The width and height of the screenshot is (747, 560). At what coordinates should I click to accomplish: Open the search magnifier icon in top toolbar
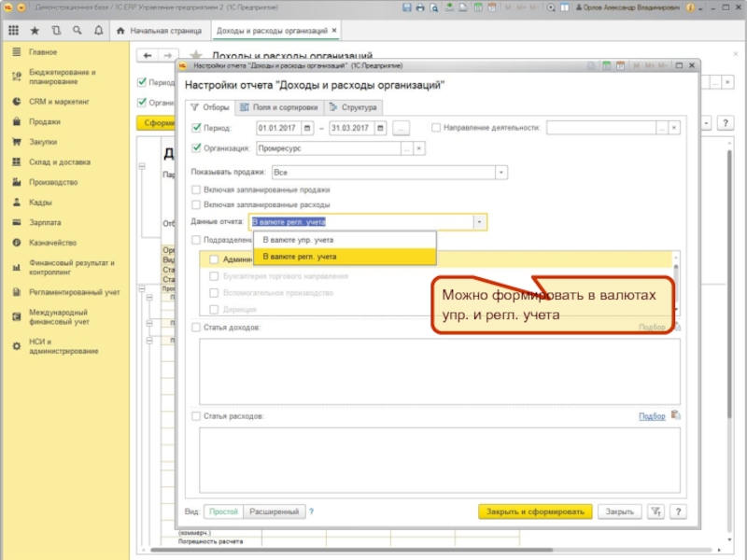point(79,31)
